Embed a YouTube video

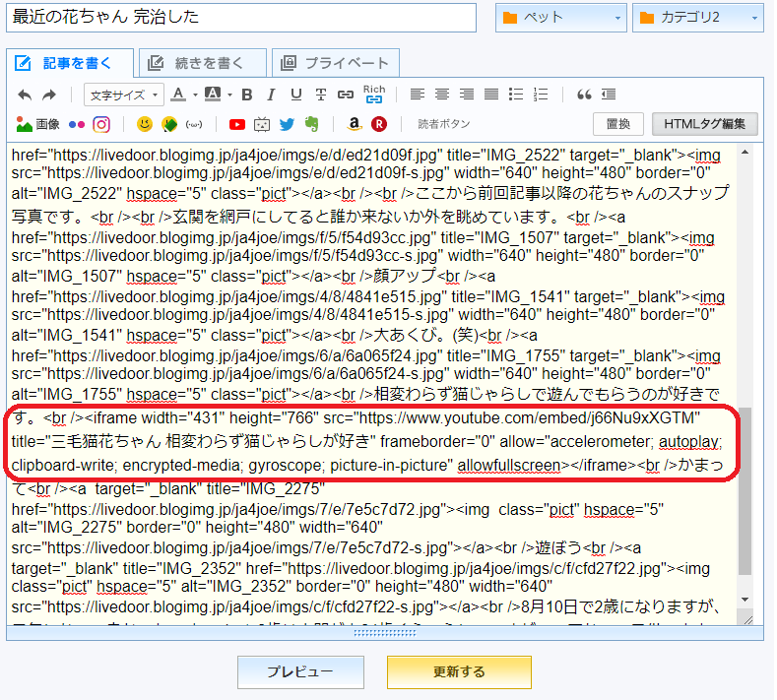[x=237, y=124]
